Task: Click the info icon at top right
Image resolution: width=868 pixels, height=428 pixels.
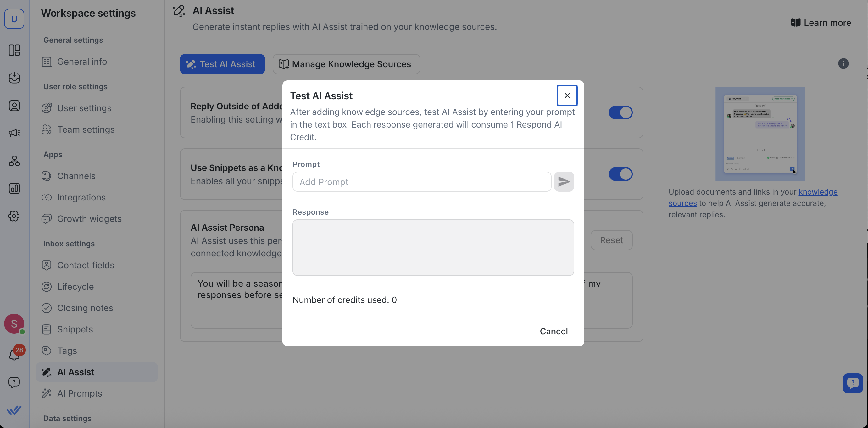Action: pos(843,64)
